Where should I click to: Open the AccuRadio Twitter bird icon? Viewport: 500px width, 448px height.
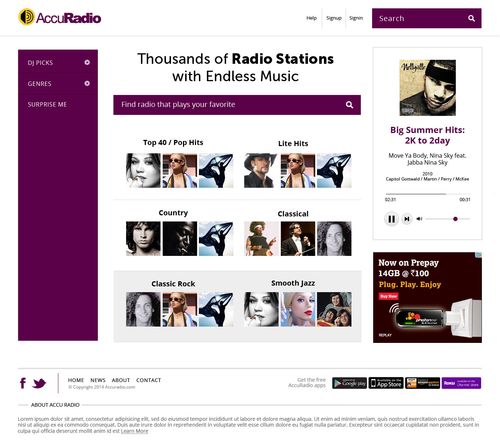point(39,383)
